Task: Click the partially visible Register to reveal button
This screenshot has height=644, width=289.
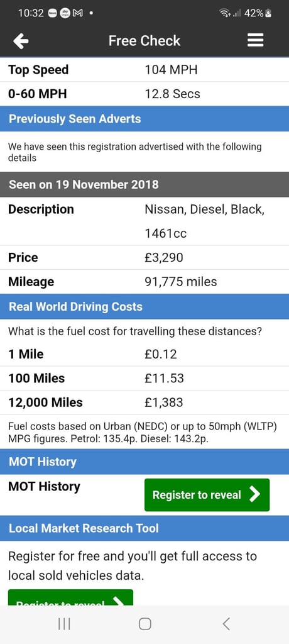Action: tap(70, 597)
